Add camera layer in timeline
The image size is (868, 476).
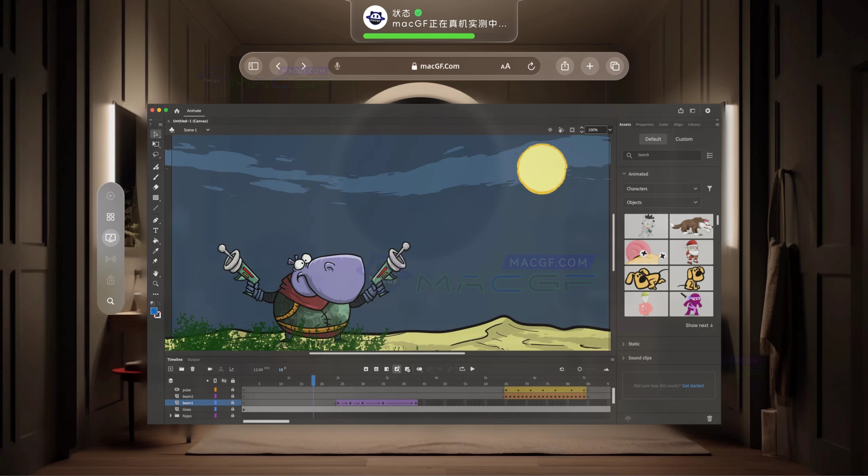coord(210,369)
